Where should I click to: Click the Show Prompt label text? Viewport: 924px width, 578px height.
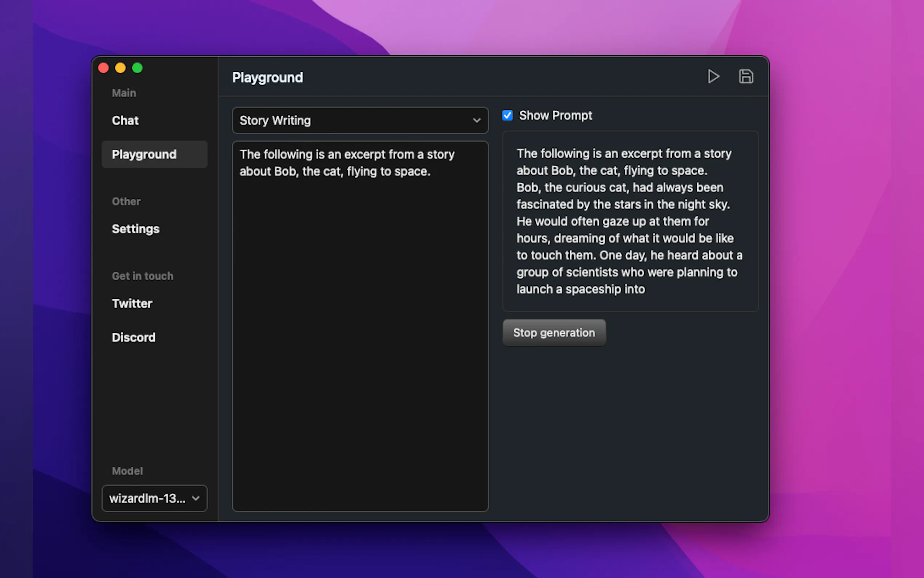coord(555,115)
